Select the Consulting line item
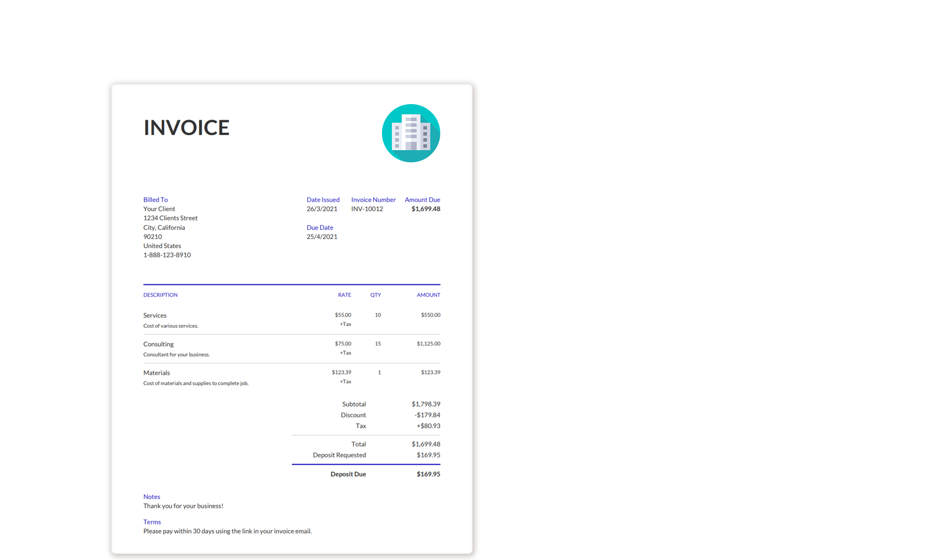Image resolution: width=945 pixels, height=560 pixels. [158, 344]
